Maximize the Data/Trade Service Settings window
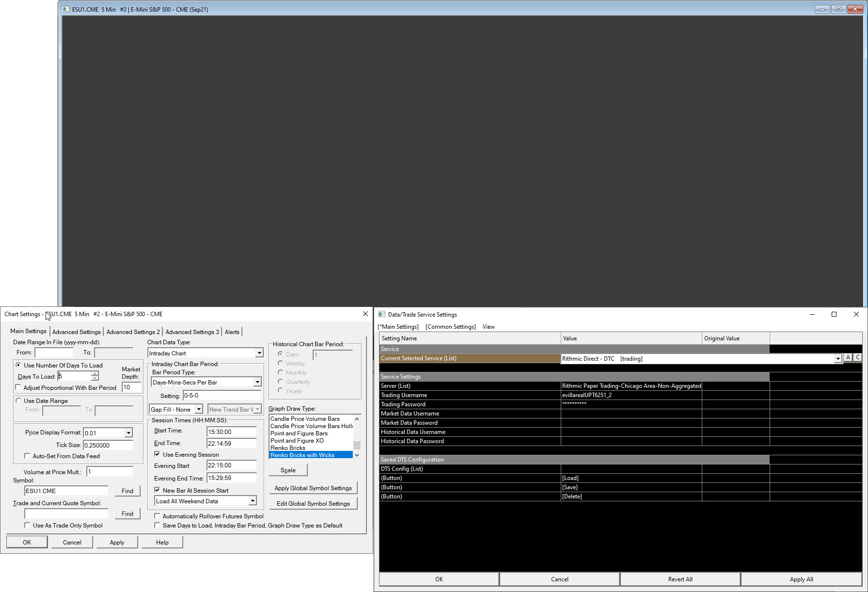 pos(834,314)
